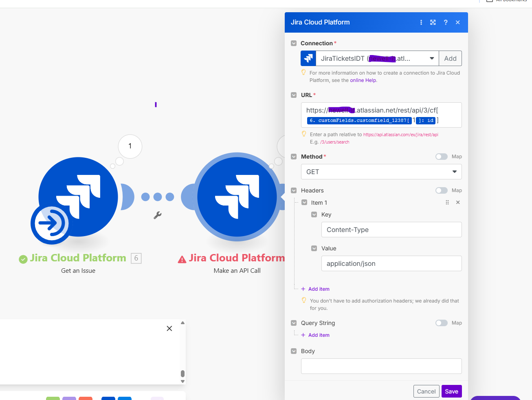Click the scroll down arrow in bottom-left panel
Viewport: 532px width, 400px height.
pyautogui.click(x=182, y=382)
